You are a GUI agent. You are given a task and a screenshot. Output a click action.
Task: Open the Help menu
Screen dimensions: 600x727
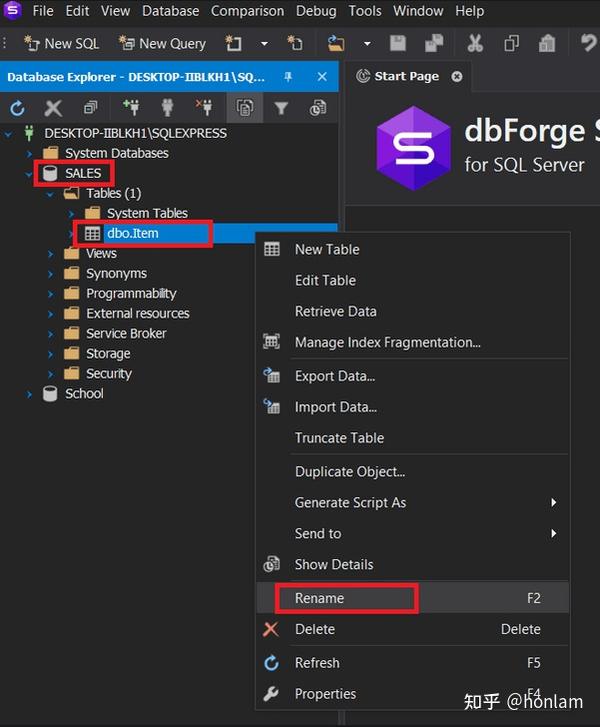tap(470, 11)
